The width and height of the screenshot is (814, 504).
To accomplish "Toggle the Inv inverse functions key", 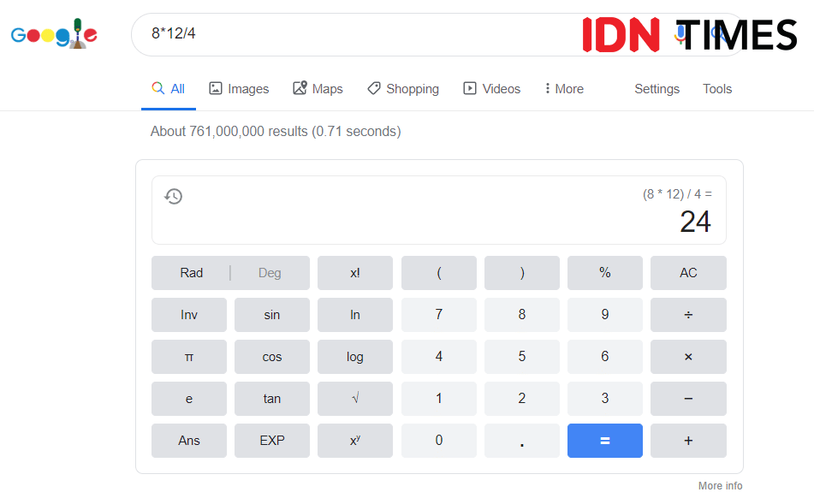I will pyautogui.click(x=189, y=315).
